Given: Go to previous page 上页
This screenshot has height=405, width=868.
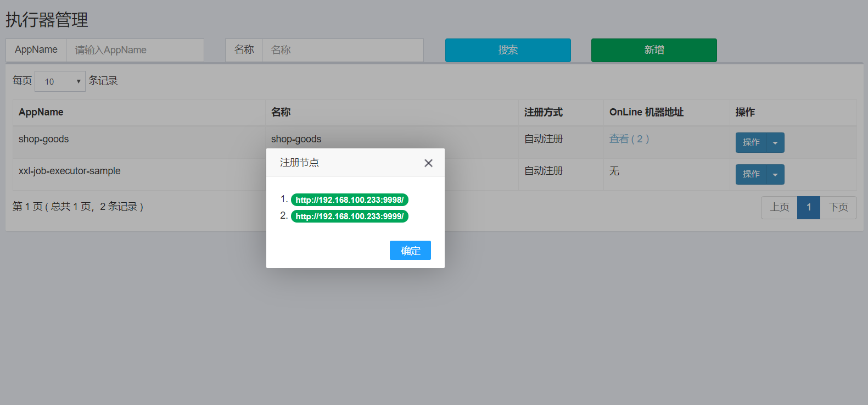Looking at the screenshot, I should (x=779, y=207).
